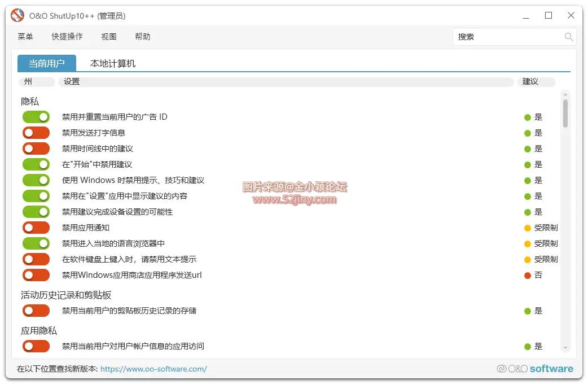The height and width of the screenshot is (384, 588).
Task: Open the 帮助 menu
Action: click(x=143, y=36)
